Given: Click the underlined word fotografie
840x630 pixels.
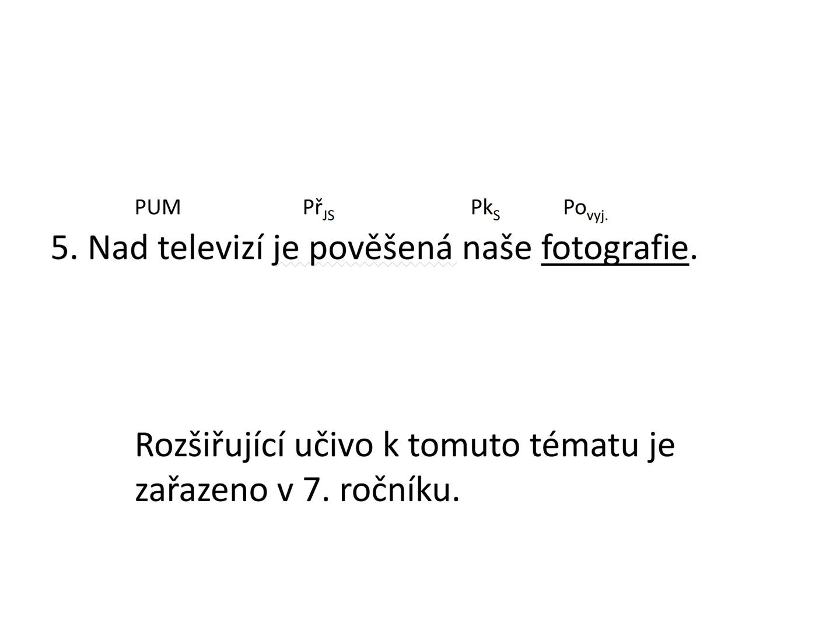Looking at the screenshot, I should click(x=615, y=248).
